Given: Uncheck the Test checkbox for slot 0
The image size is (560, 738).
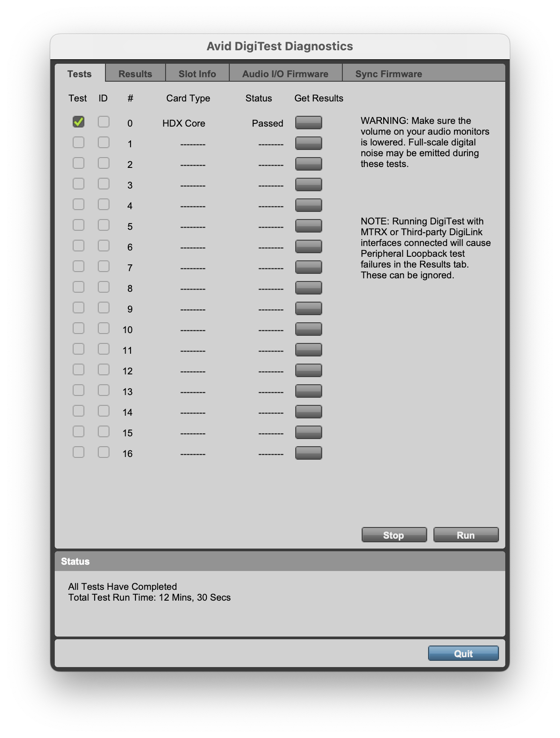Looking at the screenshot, I should click(79, 122).
